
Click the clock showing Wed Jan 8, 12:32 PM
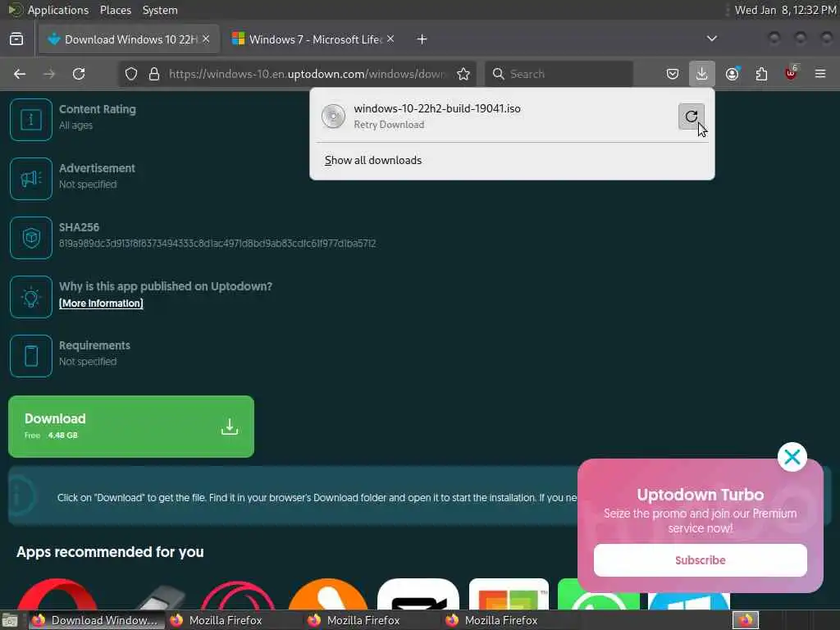pos(785,10)
